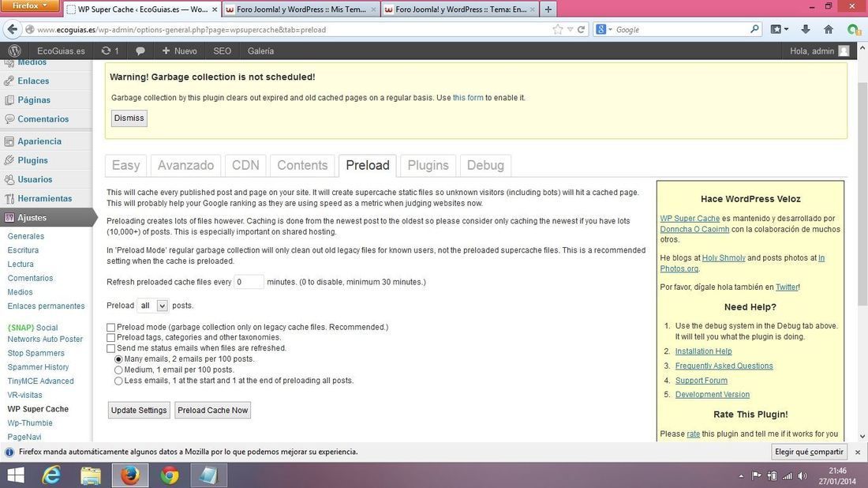This screenshot has width=868, height=488.
Task: Switch to the Easy tab
Action: pos(125,165)
